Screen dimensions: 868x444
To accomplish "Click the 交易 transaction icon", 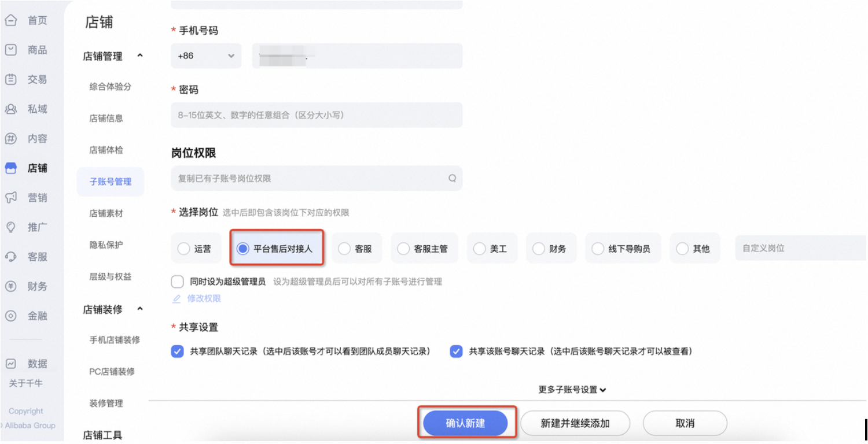I will click(x=10, y=80).
